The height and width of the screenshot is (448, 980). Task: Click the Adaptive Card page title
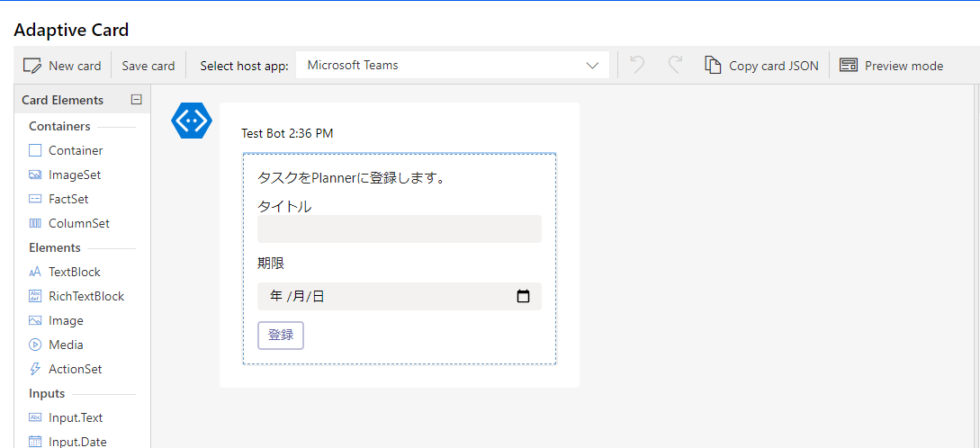(71, 30)
